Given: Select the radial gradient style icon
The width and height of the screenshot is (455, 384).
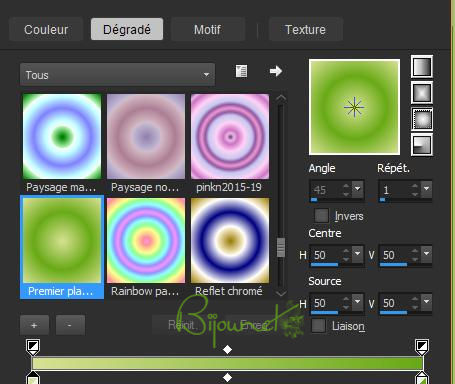Looking at the screenshot, I should coord(422,145).
